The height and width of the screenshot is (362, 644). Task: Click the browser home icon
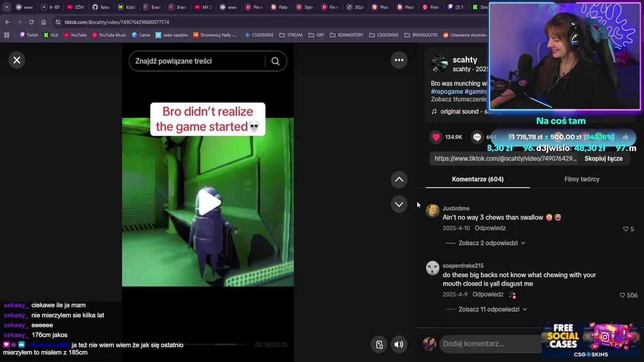(43, 22)
